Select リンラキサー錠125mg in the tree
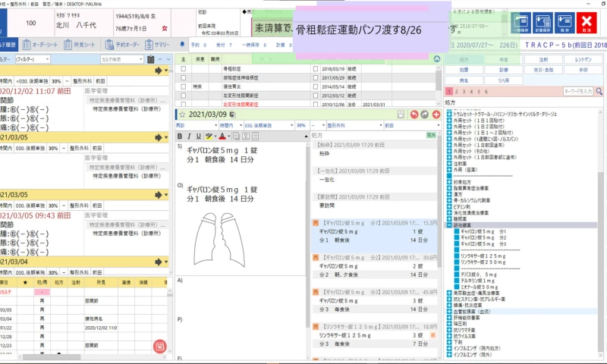The image size is (607, 364). click(x=483, y=256)
